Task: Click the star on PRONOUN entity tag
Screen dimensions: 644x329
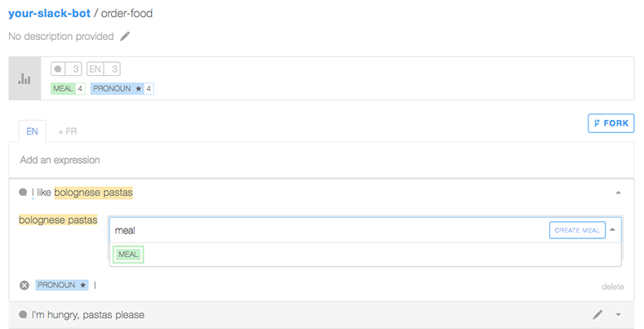Action: pyautogui.click(x=83, y=285)
